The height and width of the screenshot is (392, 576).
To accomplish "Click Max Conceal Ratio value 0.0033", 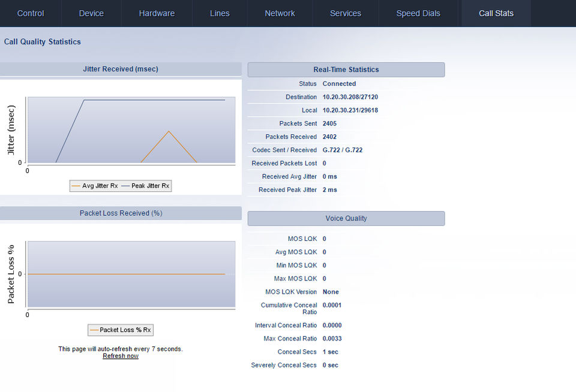I will (x=332, y=339).
